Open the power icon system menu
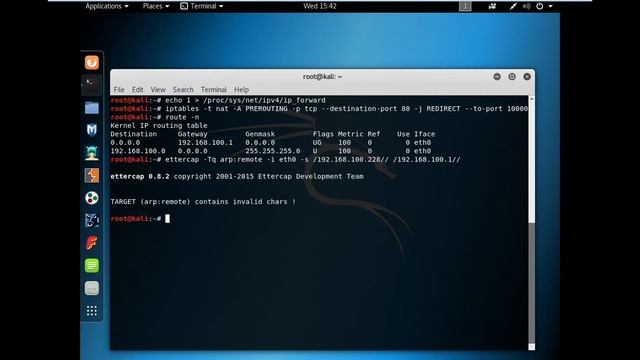The image size is (640, 360). pyautogui.click(x=540, y=6)
